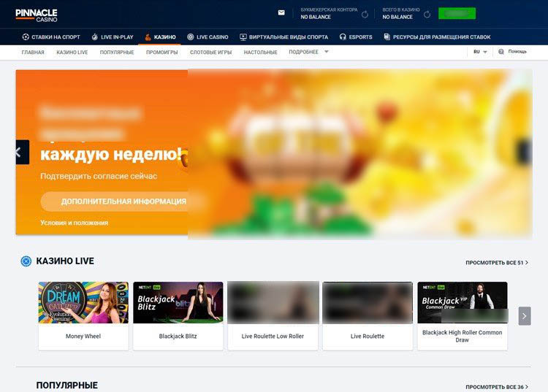Click the green button in the header
Viewport: 548px width, 392px height.
coord(457,13)
